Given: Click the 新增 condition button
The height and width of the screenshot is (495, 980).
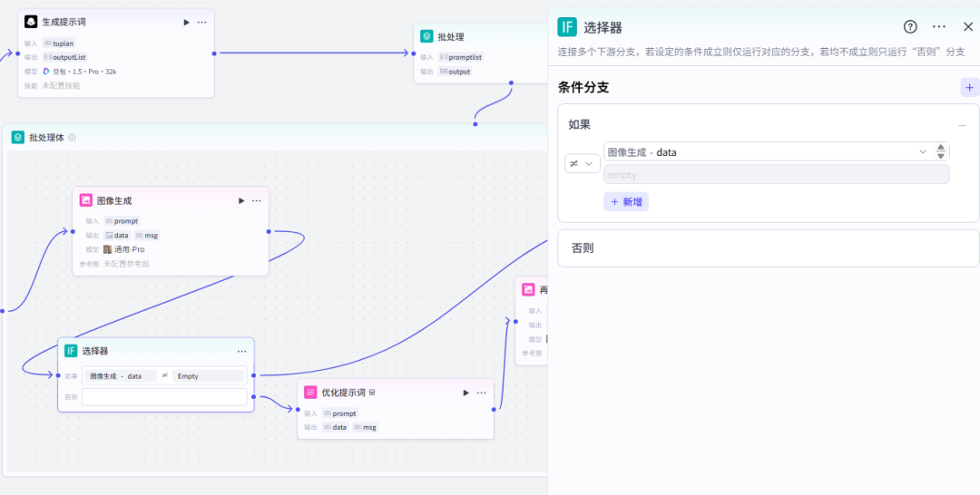Looking at the screenshot, I should click(x=625, y=201).
